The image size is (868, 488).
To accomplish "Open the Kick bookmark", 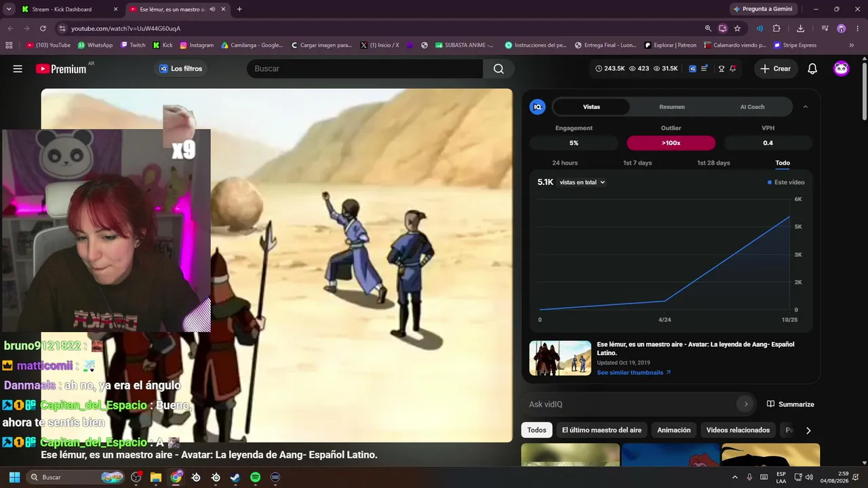I will pyautogui.click(x=163, y=45).
